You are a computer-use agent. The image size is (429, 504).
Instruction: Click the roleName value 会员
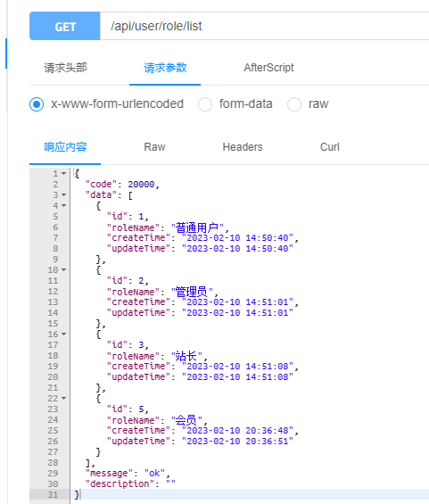pos(186,420)
